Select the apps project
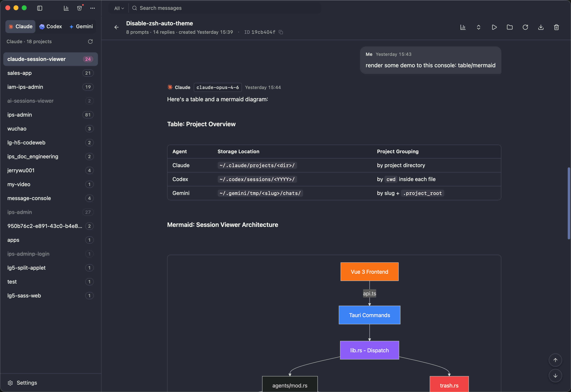 pyautogui.click(x=50, y=240)
